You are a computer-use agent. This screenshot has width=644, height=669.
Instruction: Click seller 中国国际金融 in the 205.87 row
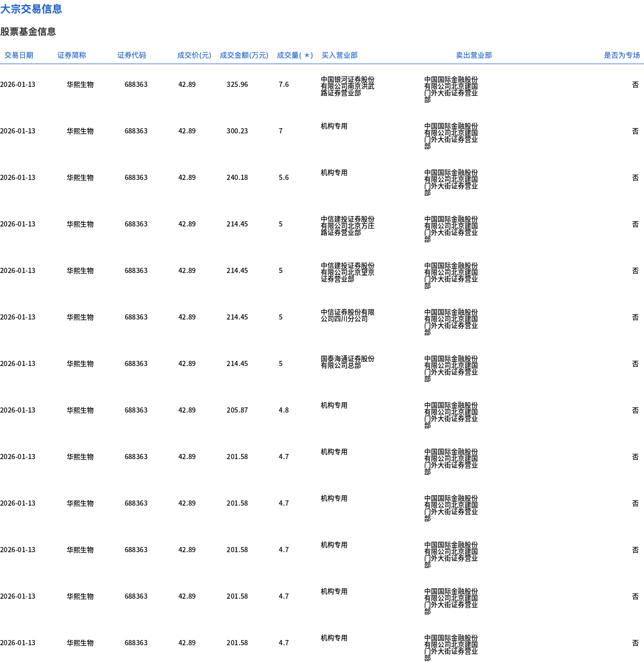[451, 416]
